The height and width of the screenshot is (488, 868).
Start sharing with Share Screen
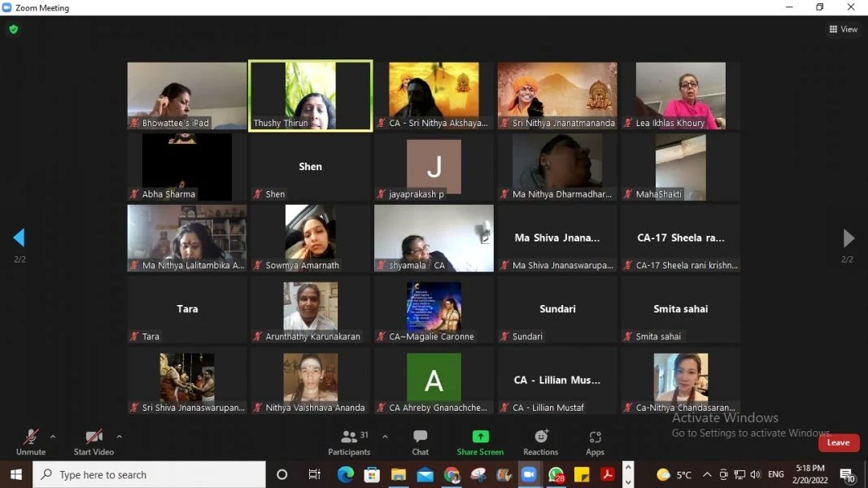(x=480, y=442)
